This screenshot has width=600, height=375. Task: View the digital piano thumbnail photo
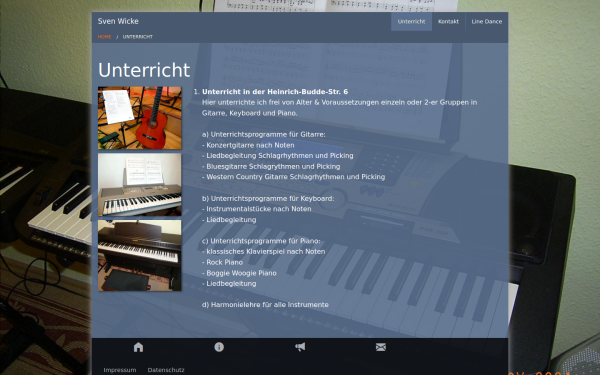point(140,255)
